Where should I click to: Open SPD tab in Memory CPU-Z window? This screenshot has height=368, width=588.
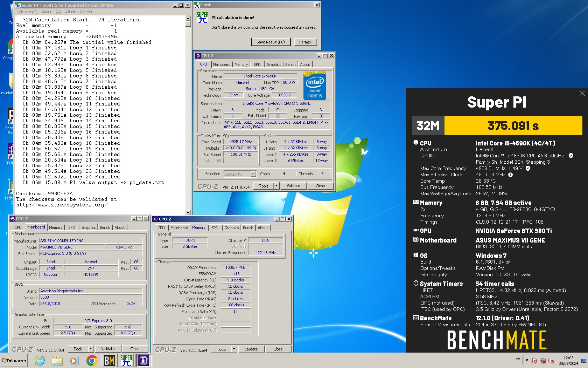pos(215,228)
